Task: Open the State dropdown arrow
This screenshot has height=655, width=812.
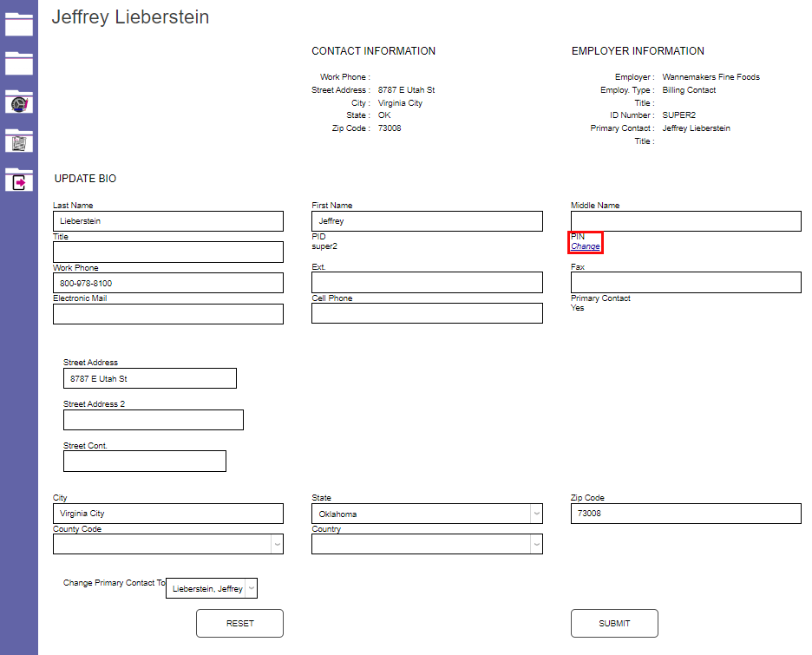Action: pyautogui.click(x=536, y=514)
